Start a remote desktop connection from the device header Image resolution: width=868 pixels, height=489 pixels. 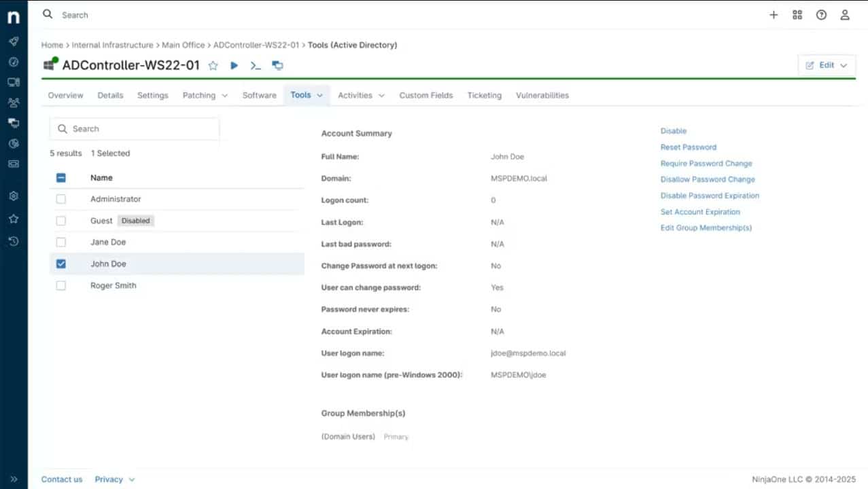(277, 65)
